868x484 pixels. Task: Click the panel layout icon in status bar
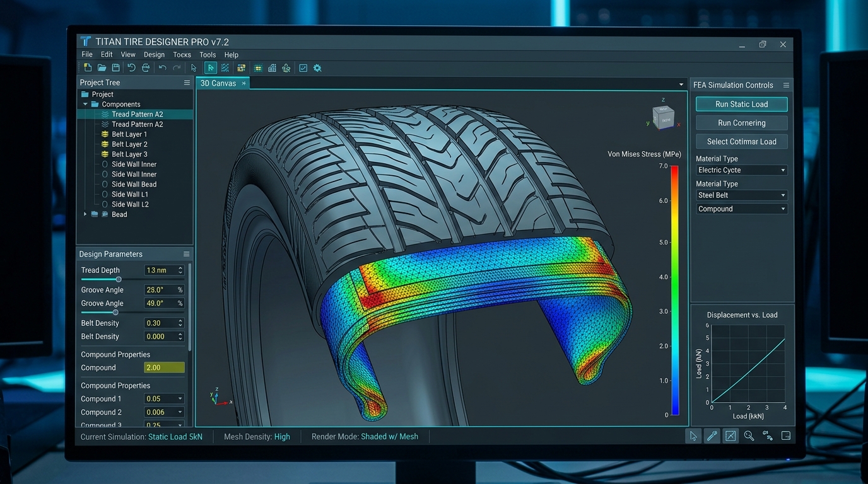click(x=786, y=435)
